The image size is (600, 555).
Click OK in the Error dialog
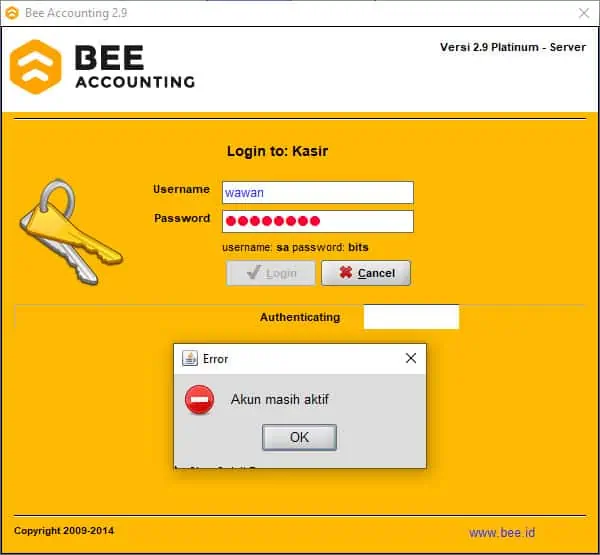[299, 437]
